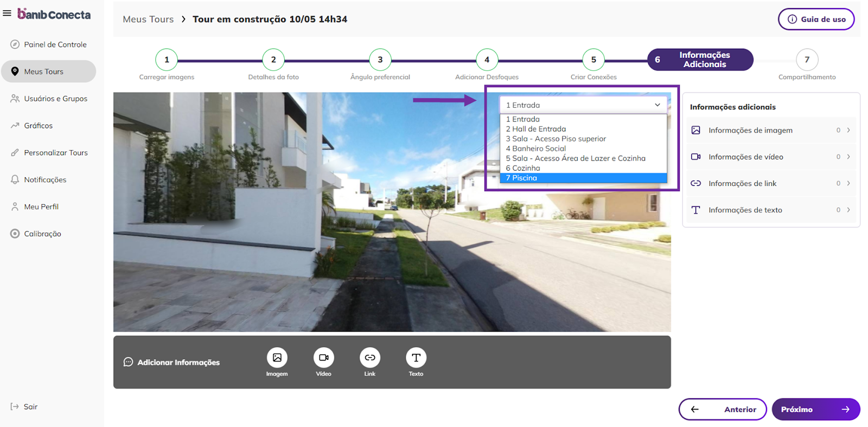
Task: Go to step 2 Detalhes da foto
Action: 273,60
